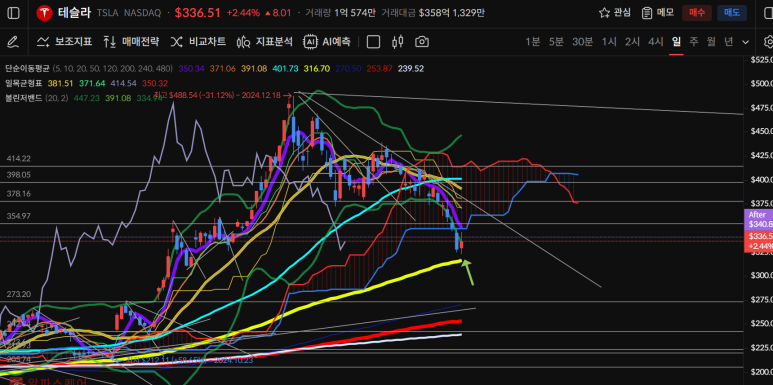Select 주 weekly timeframe
773x385 pixels.
click(694, 42)
